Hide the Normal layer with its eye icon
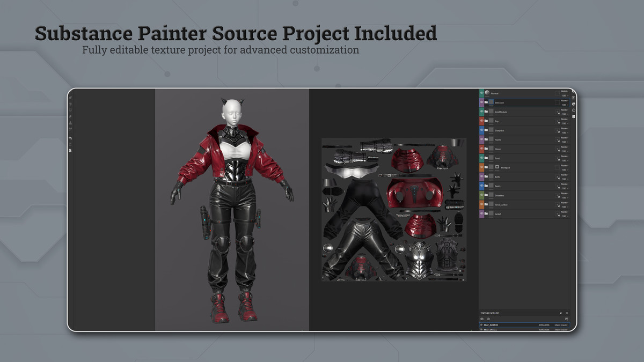 click(x=481, y=93)
